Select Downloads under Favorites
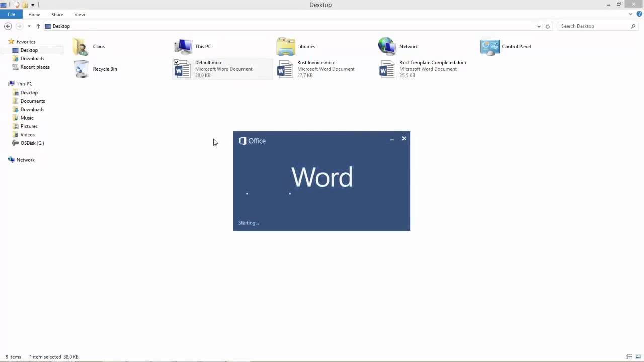 point(32,59)
